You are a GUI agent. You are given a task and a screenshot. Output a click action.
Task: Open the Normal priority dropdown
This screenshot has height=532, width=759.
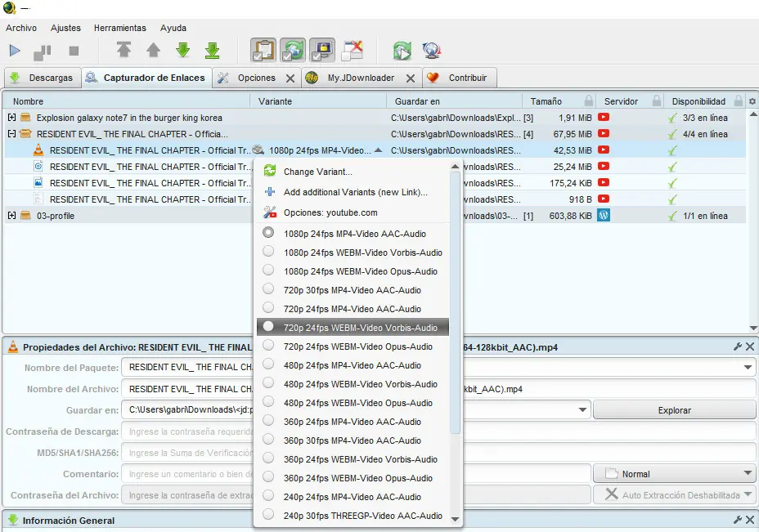pos(674,474)
